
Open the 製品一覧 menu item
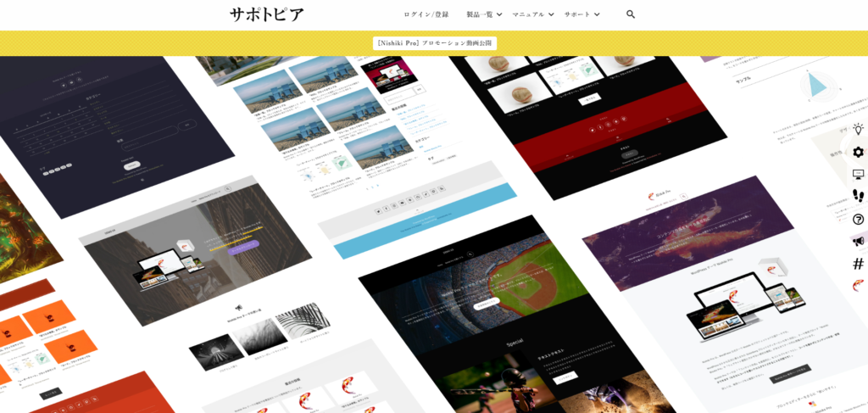[x=479, y=14]
